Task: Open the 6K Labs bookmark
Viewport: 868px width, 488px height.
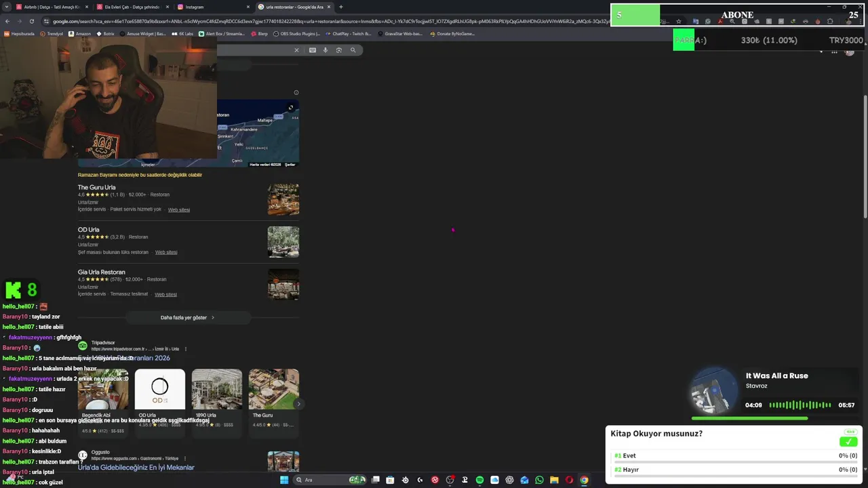Action: click(x=182, y=34)
